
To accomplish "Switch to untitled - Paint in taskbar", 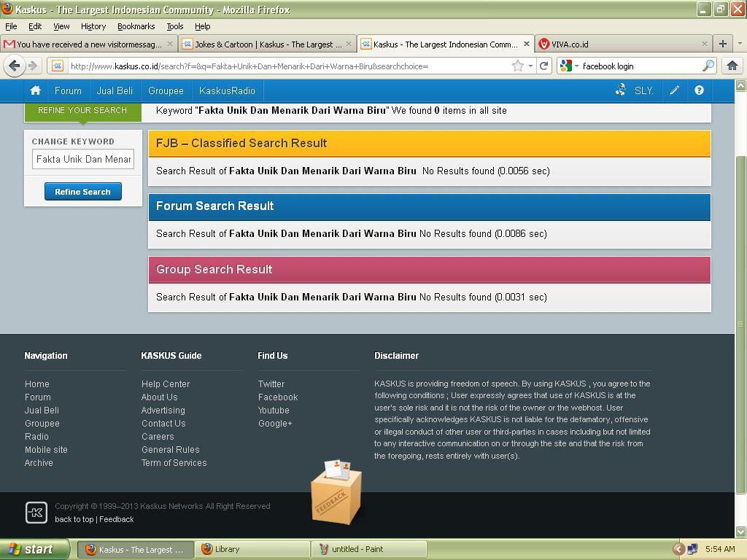I will (x=368, y=549).
